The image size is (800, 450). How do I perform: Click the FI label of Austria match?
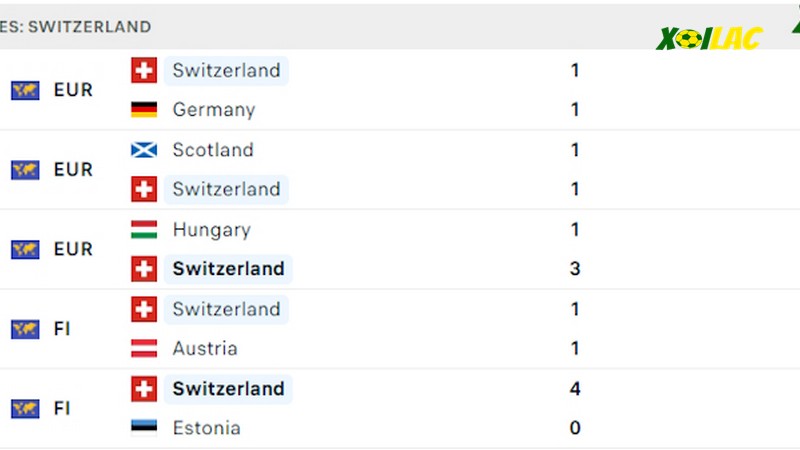[x=62, y=329]
